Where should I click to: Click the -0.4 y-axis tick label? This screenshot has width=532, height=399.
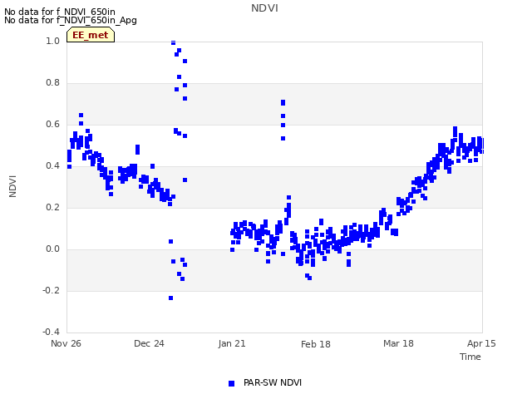pos(51,332)
